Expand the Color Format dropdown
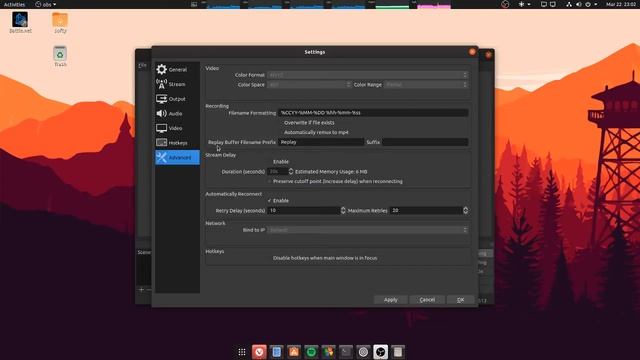The image size is (640, 360). click(367, 75)
